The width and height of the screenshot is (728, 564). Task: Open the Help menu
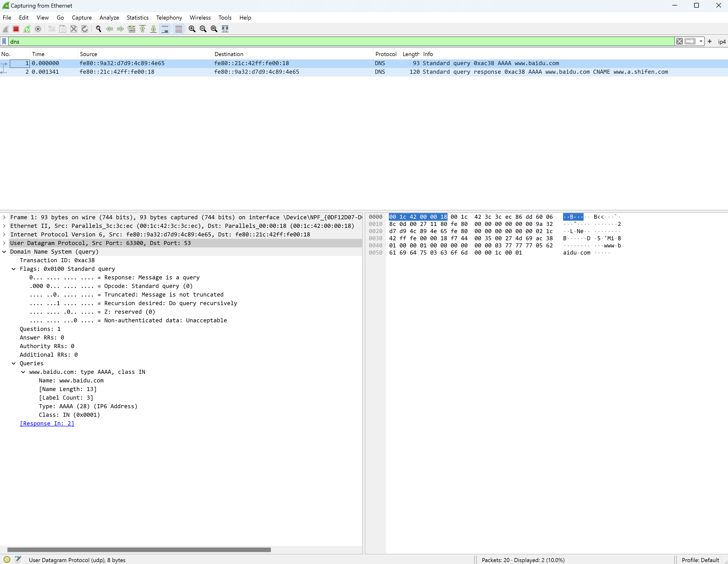click(245, 18)
